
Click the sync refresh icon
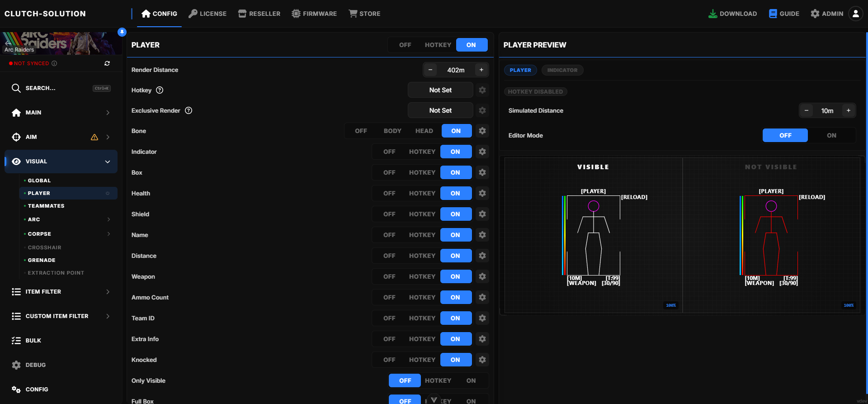pos(107,63)
